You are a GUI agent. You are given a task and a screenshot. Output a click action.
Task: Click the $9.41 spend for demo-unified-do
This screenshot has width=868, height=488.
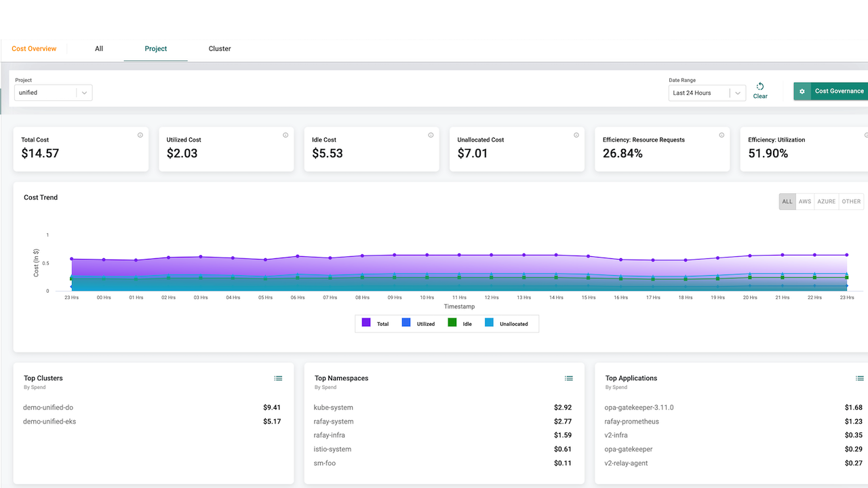tap(272, 407)
